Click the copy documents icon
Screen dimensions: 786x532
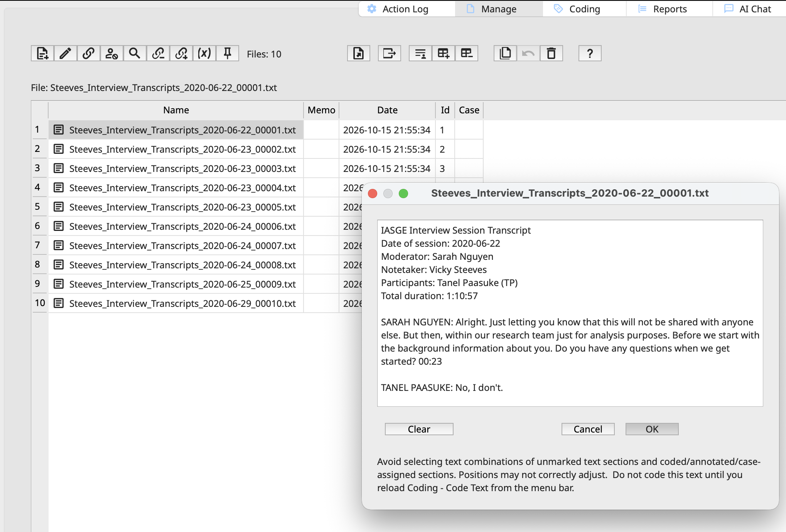click(x=505, y=53)
